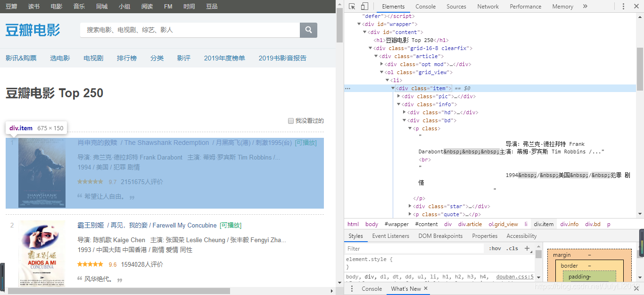Open the 影讯&购票 navigation link
The height and width of the screenshot is (295, 644).
coord(21,58)
